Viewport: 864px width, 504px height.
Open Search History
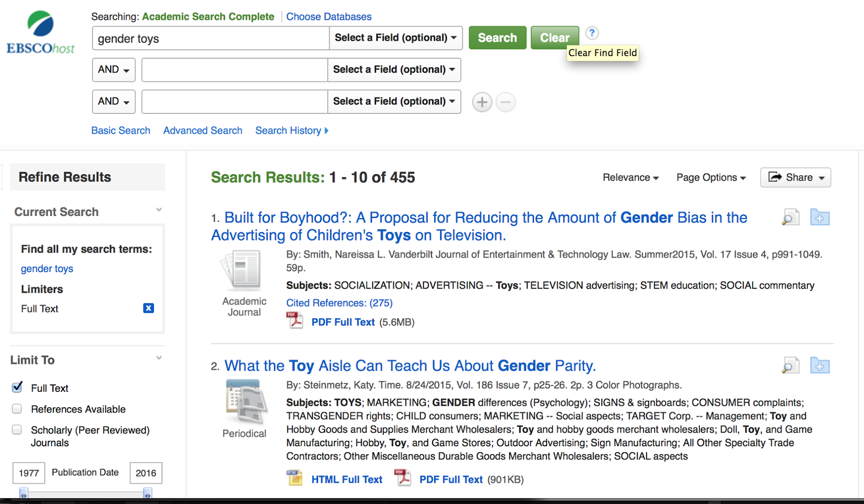click(x=289, y=130)
